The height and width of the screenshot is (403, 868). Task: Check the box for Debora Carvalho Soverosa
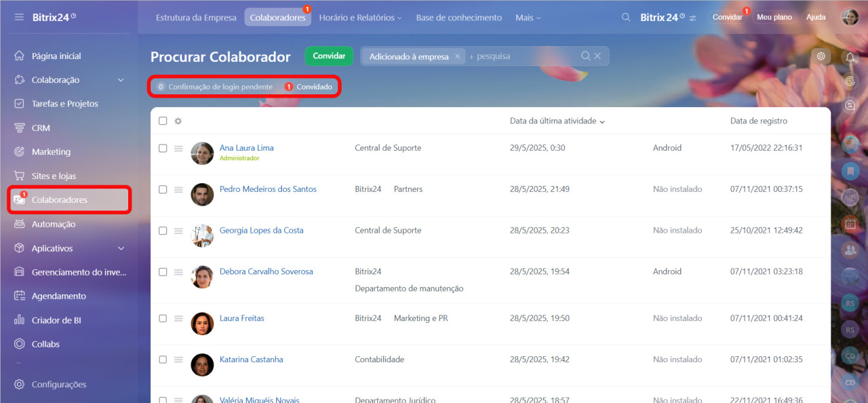coord(163,271)
